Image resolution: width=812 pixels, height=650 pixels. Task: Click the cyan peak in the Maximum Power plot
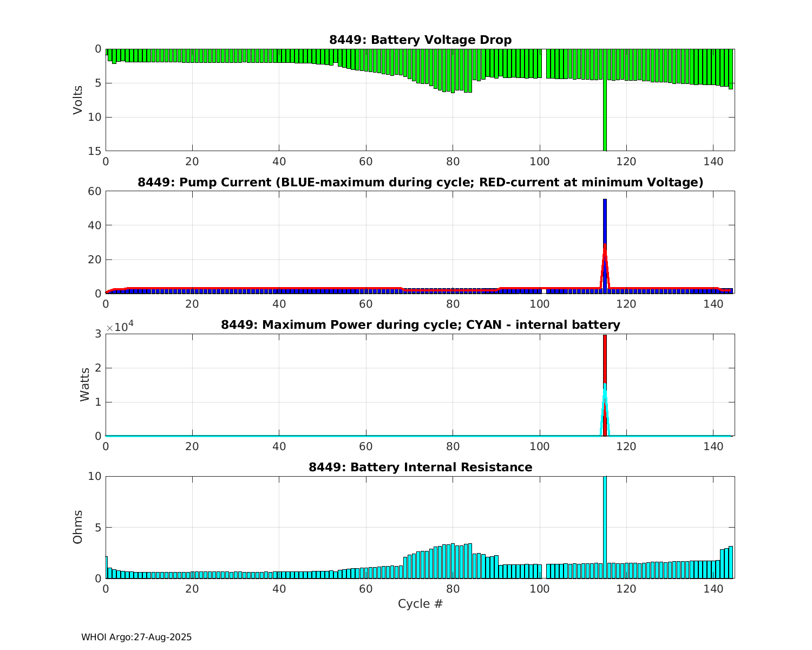click(605, 386)
